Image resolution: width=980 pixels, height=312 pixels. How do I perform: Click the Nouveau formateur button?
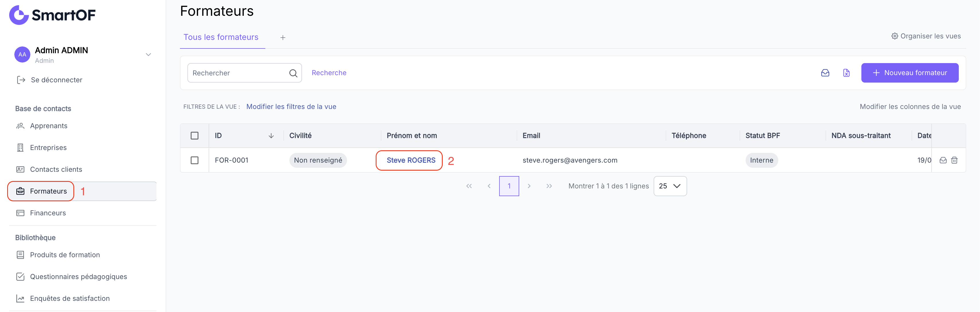click(x=910, y=73)
